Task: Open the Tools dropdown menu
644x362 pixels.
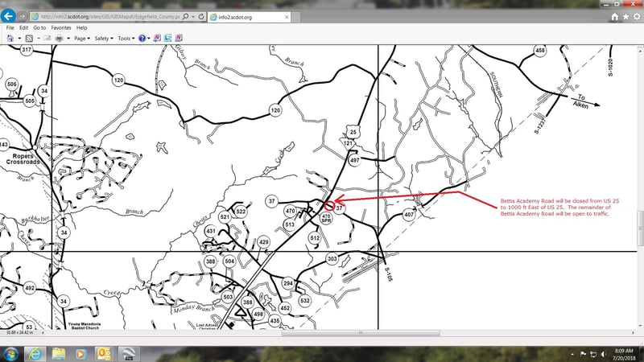Action: tap(126, 38)
